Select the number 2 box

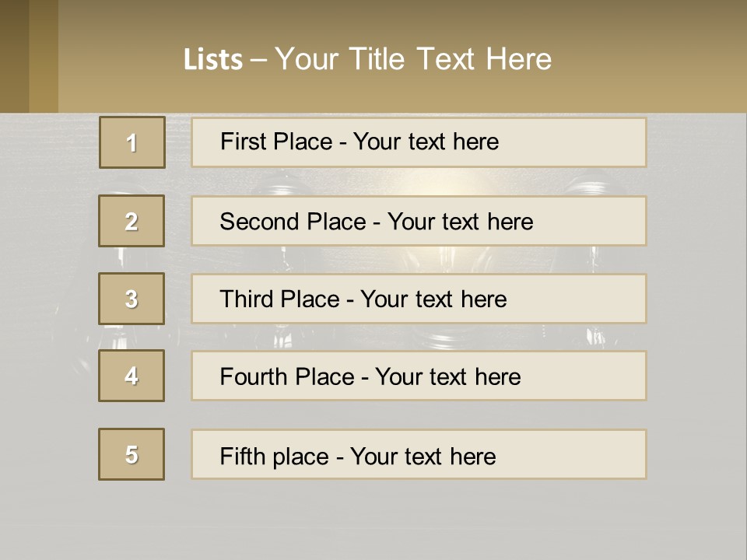pos(132,221)
